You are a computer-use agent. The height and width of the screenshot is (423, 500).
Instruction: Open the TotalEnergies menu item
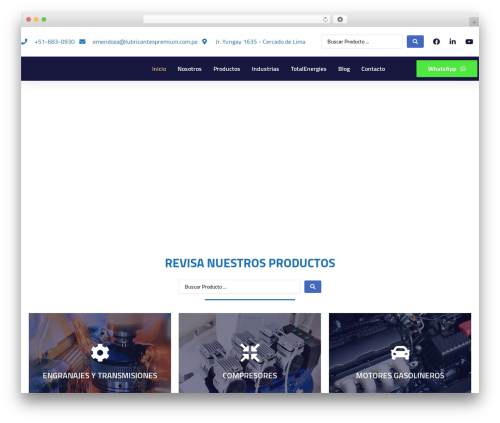click(308, 69)
